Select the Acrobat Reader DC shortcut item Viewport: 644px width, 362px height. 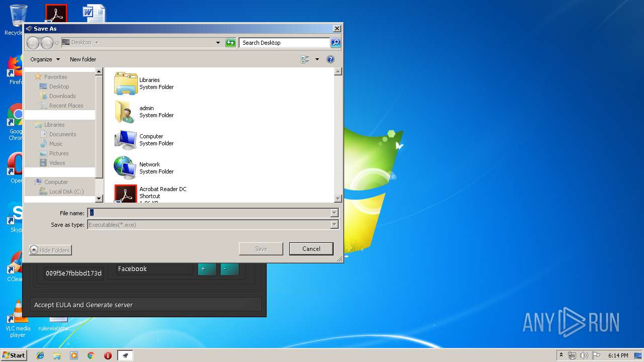coord(150,194)
